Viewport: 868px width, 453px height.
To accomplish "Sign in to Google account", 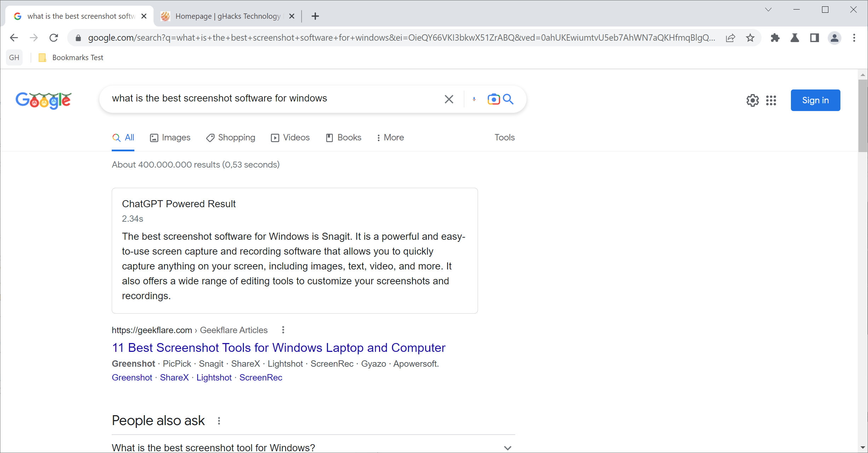I will coord(815,100).
